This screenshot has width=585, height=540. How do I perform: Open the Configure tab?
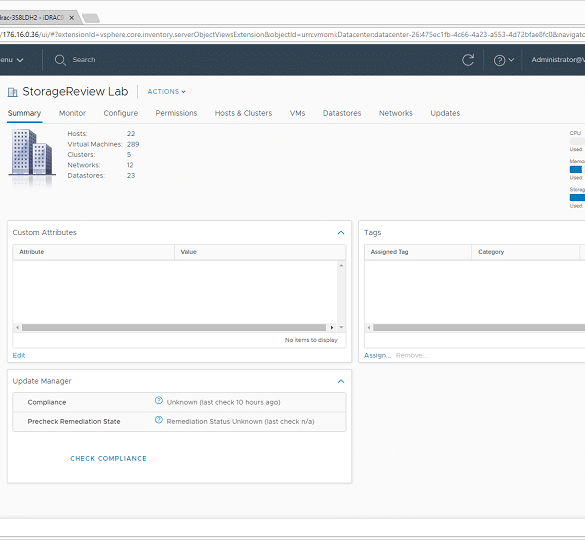[121, 113]
